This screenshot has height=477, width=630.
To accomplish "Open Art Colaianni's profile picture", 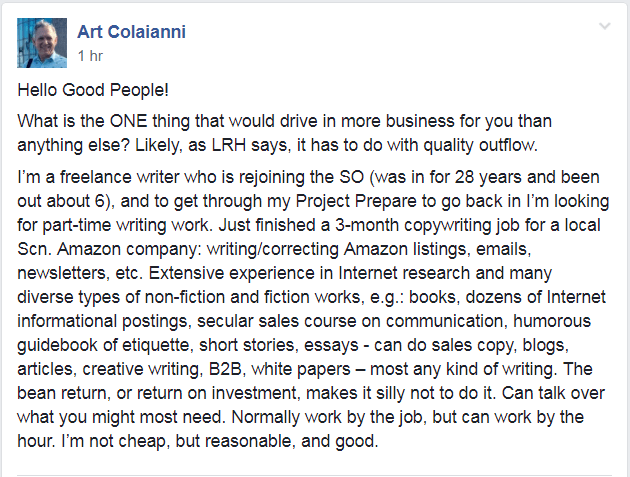I will [42, 43].
